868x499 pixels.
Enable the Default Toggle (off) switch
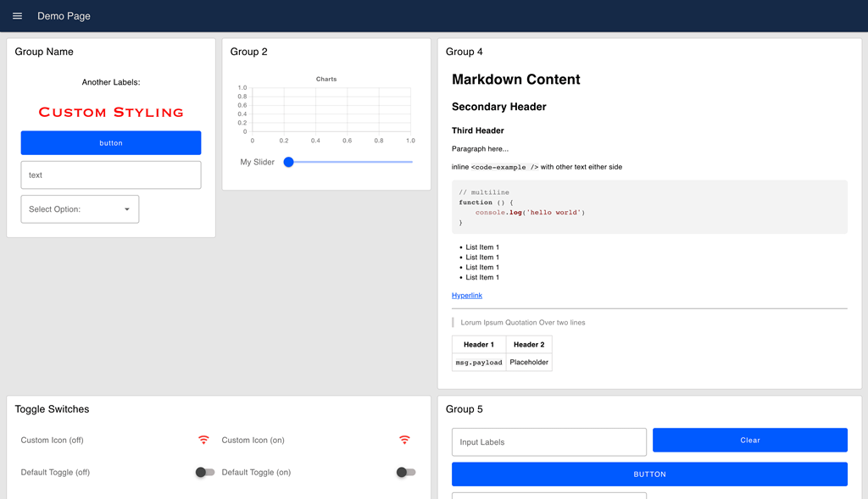coord(203,472)
